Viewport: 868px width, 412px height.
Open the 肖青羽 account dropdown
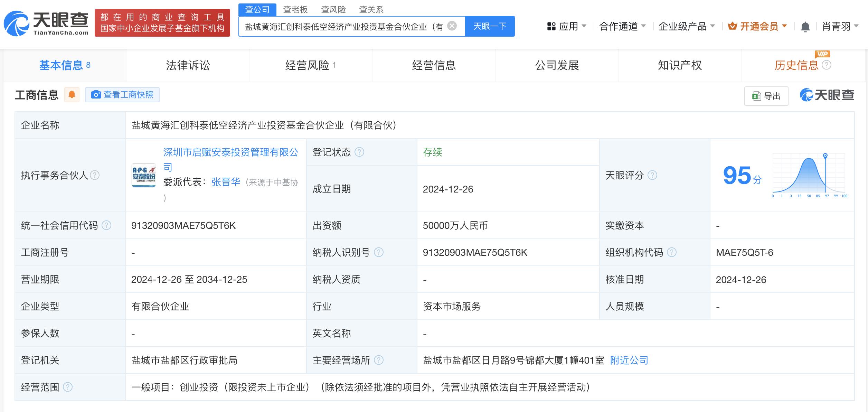coord(838,26)
